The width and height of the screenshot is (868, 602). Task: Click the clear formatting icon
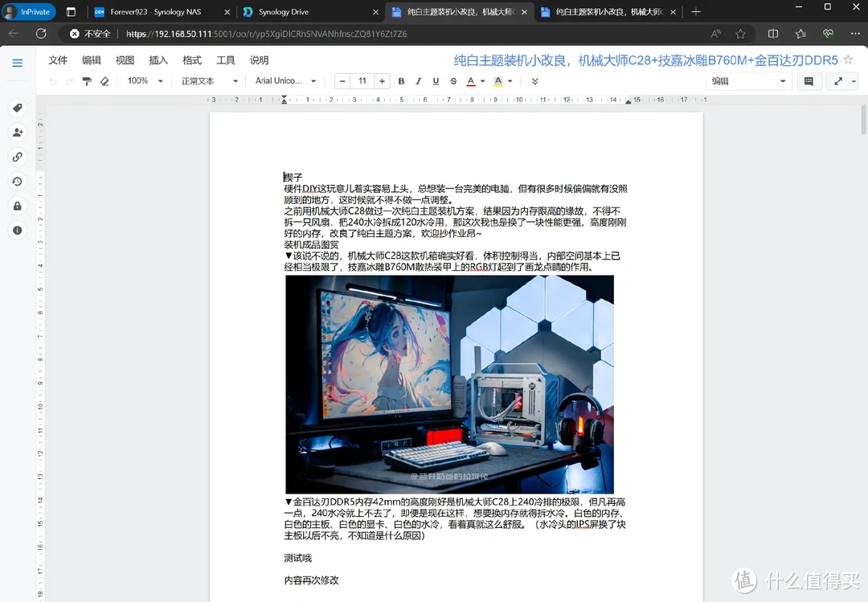click(104, 80)
